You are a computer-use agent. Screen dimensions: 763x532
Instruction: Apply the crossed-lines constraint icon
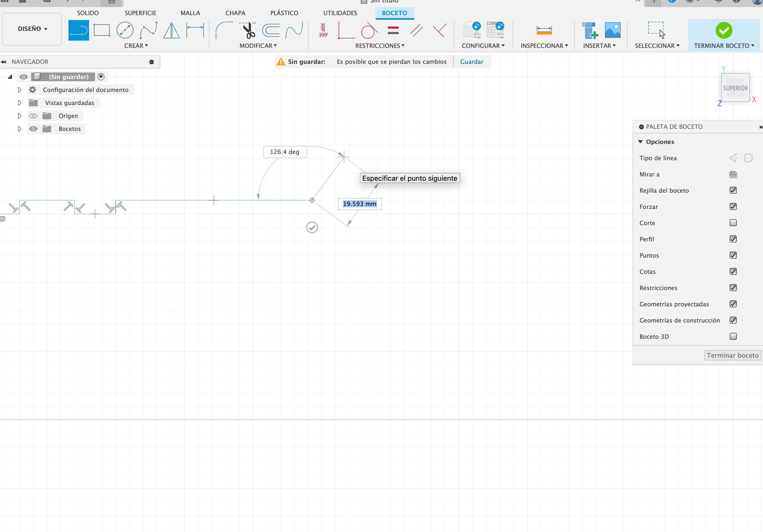coord(440,30)
